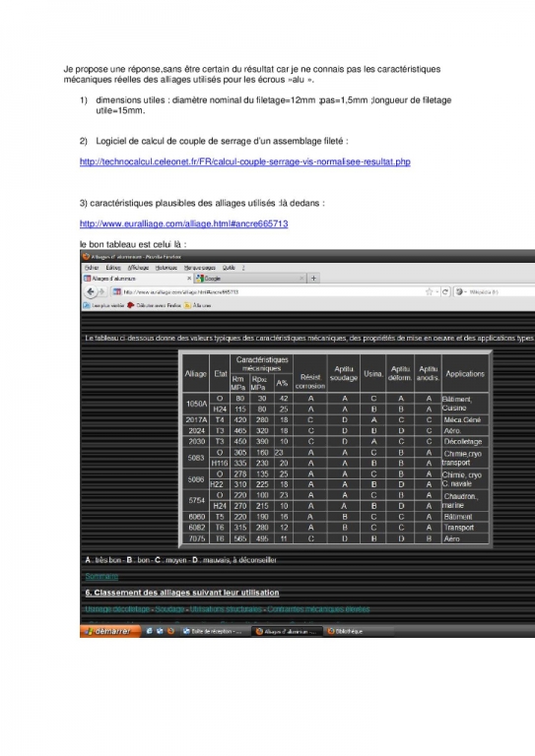Open the Historique menu

(x=166, y=268)
